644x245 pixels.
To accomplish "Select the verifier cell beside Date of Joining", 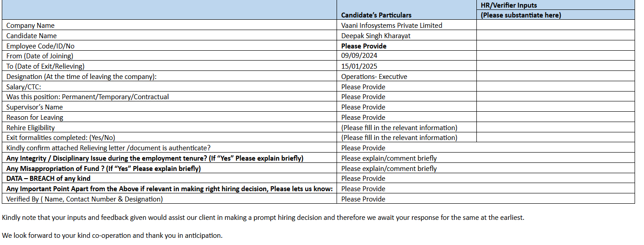I will pyautogui.click(x=555, y=56).
